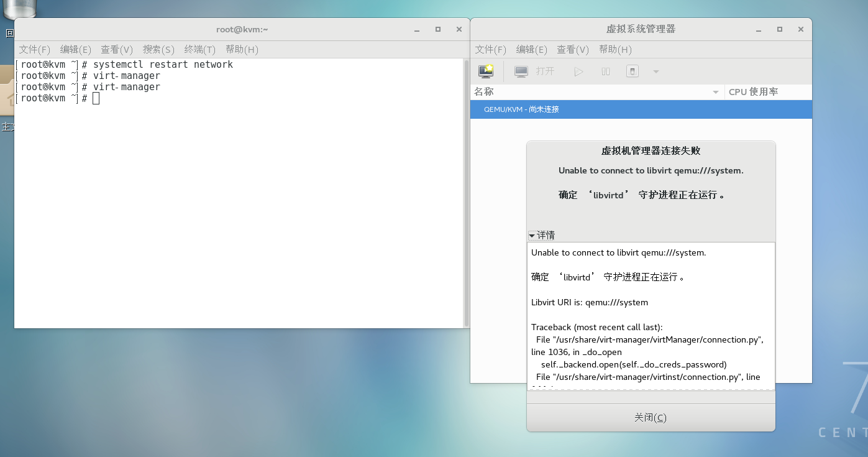Image resolution: width=868 pixels, height=457 pixels.
Task: Open the 搜索(S) menu in the terminal
Action: 158,49
